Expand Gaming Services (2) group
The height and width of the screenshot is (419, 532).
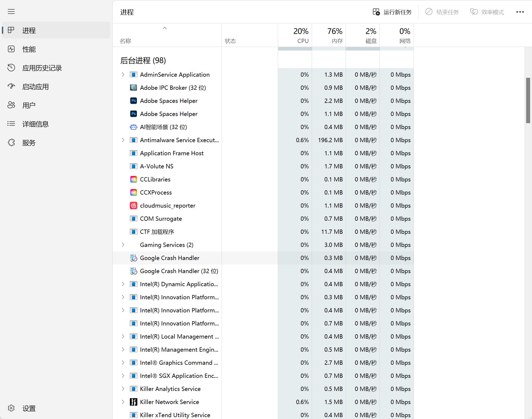(123, 245)
